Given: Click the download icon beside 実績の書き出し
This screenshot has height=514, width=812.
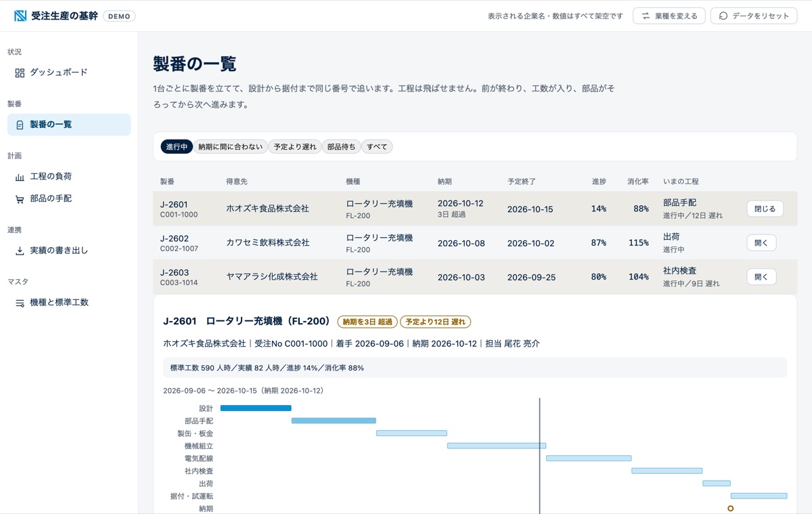Looking at the screenshot, I should [20, 251].
